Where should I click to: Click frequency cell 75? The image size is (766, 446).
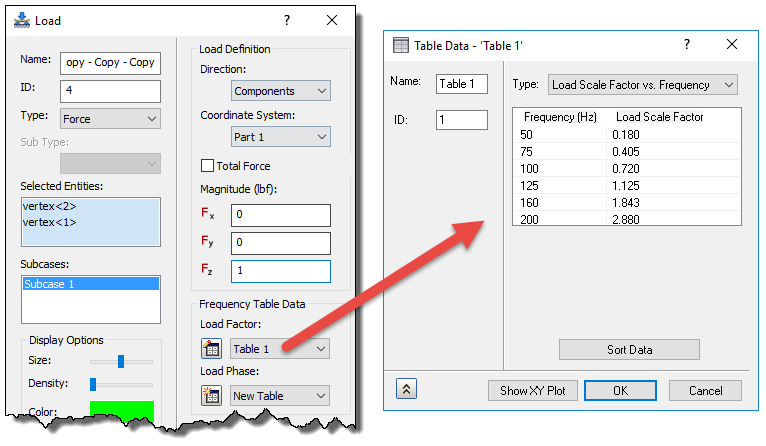560,151
